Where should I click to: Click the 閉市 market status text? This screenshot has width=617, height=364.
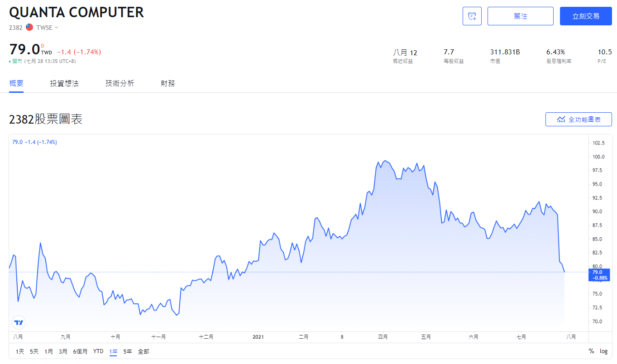coord(17,61)
